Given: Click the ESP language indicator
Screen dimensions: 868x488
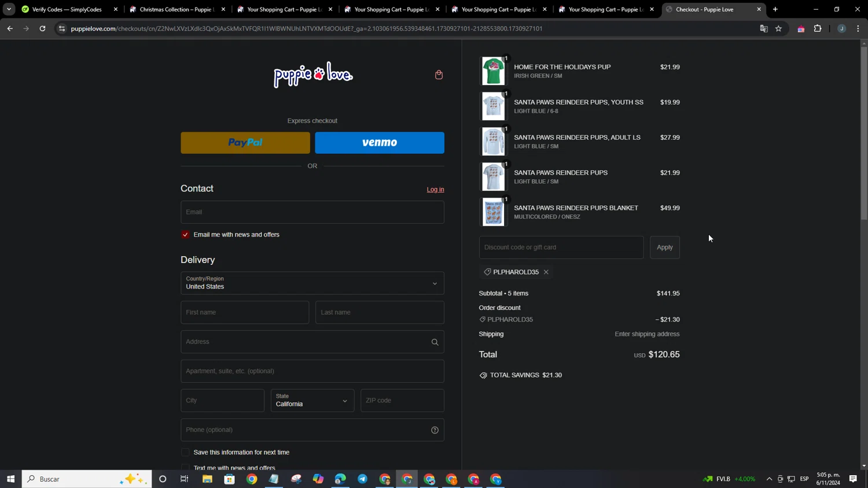Looking at the screenshot, I should (x=804, y=479).
